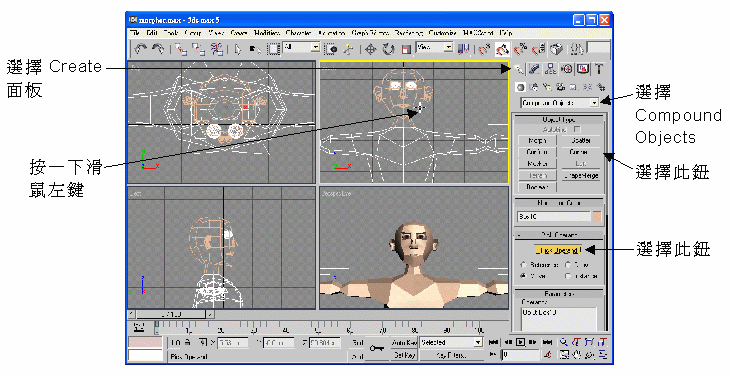Activate the Select and Move tool
730x376 pixels.
coord(370,49)
